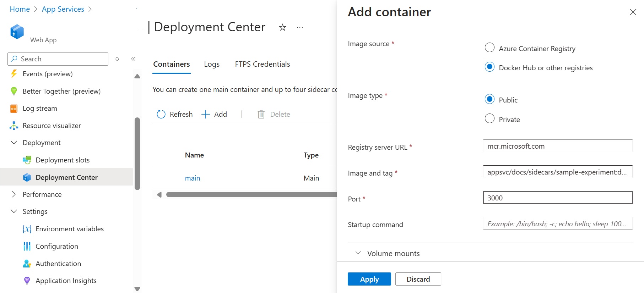Open Better Together (preview)

tap(61, 91)
